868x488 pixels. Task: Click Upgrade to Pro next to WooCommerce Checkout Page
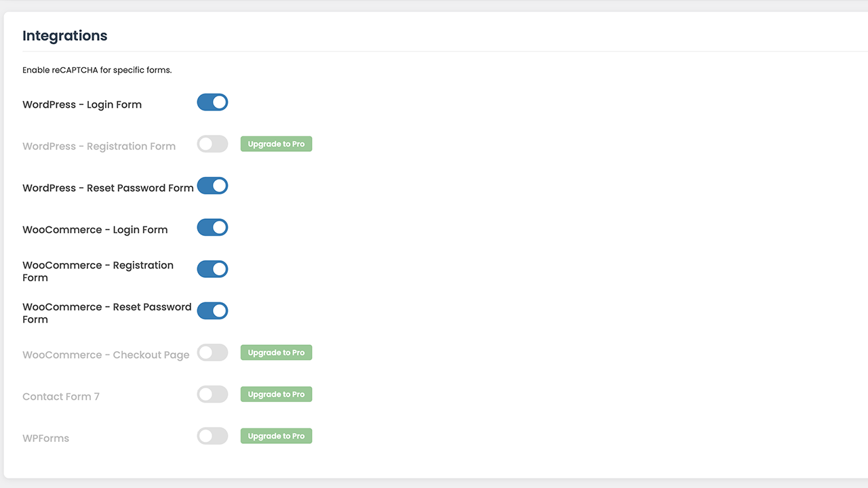tap(276, 352)
